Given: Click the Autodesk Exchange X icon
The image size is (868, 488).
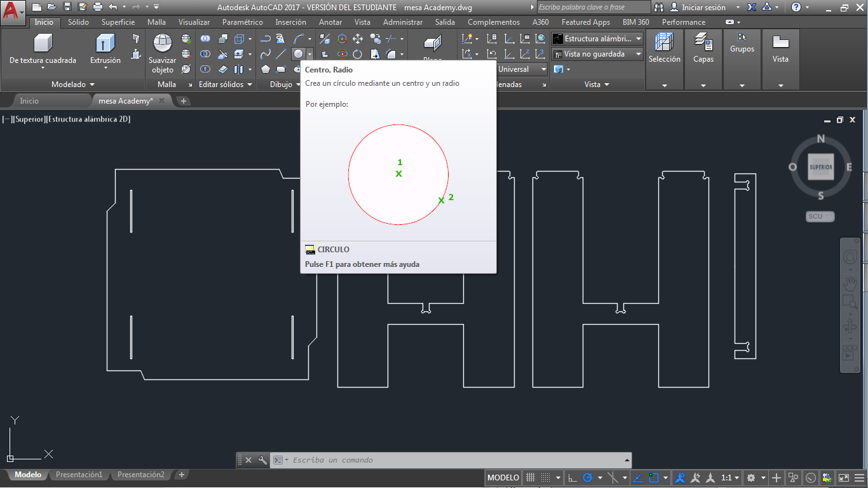Looking at the screenshot, I should (751, 7).
